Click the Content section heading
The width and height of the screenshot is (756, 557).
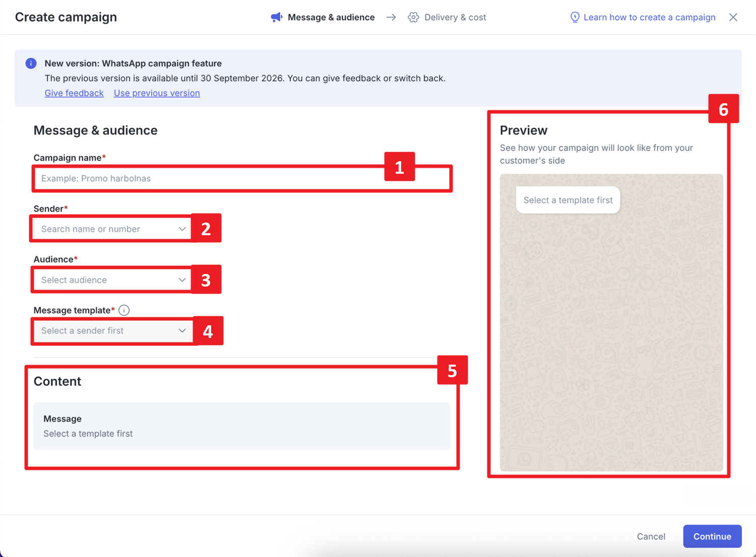[57, 381]
